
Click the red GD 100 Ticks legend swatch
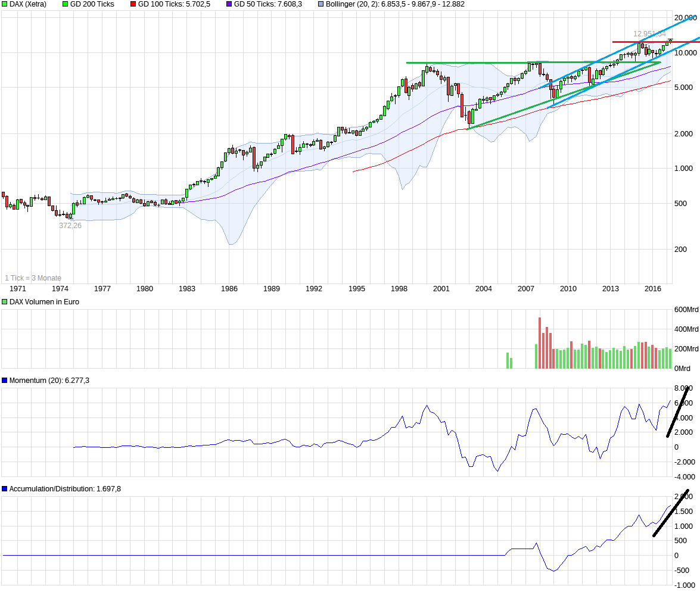coord(133,4)
